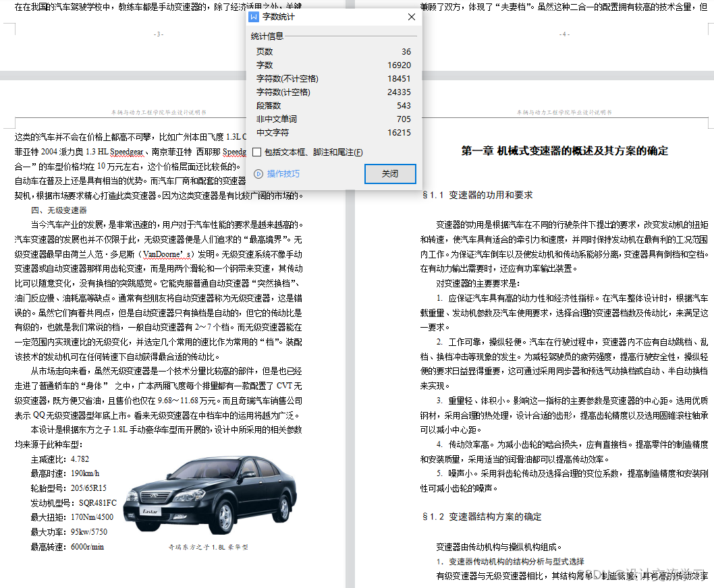Click the 关闭 button
This screenshot has height=588, width=714.
click(390, 174)
